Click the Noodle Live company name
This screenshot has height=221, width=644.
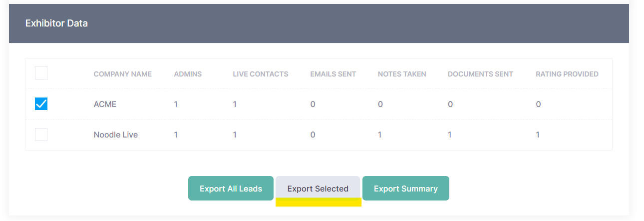point(116,134)
